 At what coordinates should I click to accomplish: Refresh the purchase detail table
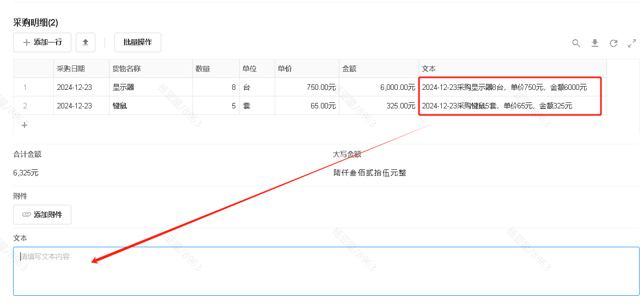pos(613,43)
